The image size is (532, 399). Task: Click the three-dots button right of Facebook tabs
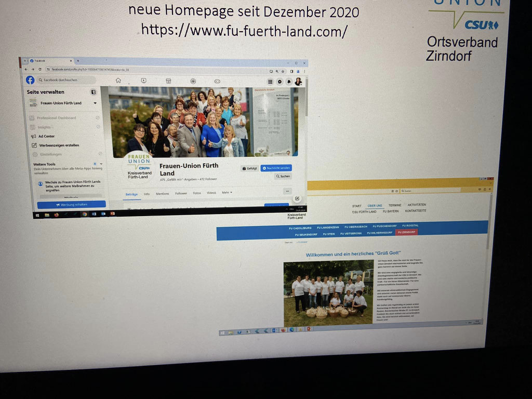[287, 191]
